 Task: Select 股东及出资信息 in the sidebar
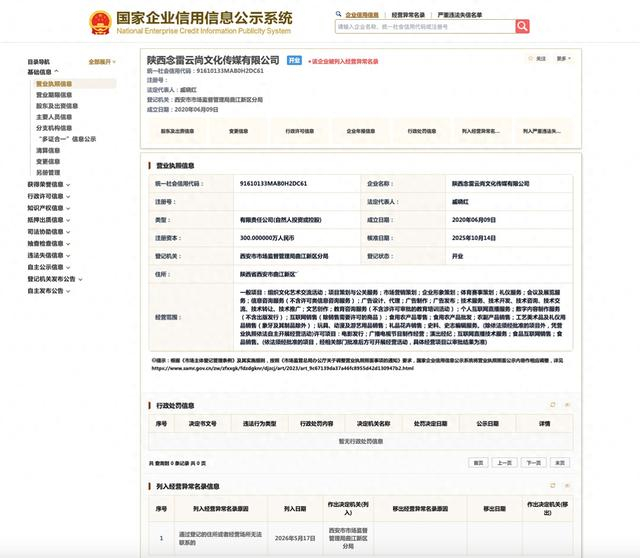[57, 106]
